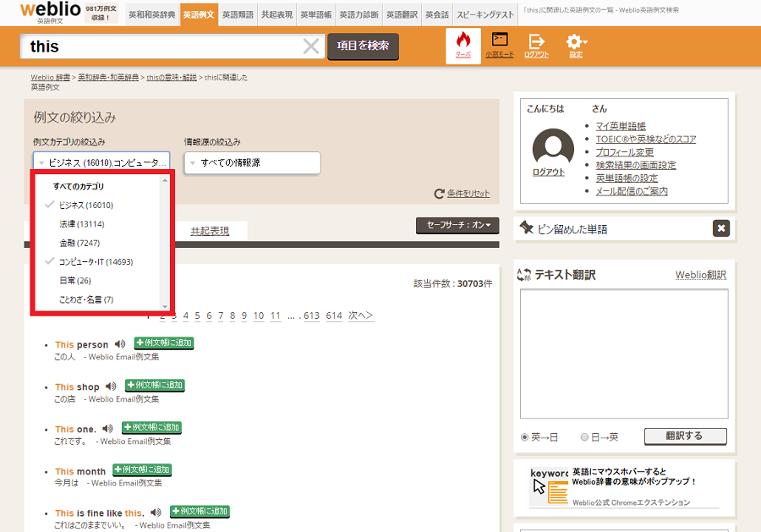Open the TOEIC®や英検などのスコア link
Screen dimensions: 761x532
point(646,140)
